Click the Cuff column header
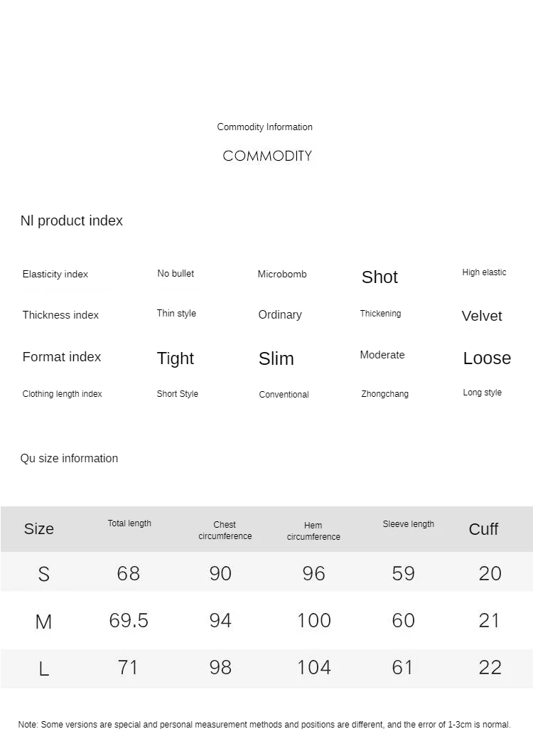 (x=483, y=529)
